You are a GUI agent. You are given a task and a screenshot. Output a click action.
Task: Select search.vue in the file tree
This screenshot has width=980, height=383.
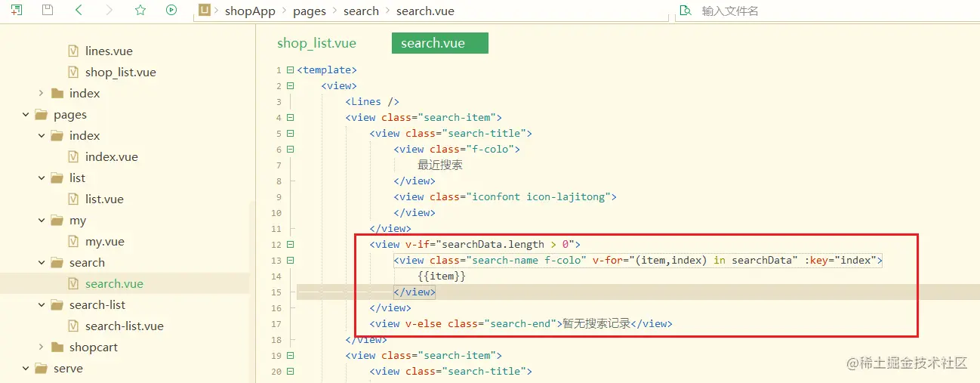point(114,284)
